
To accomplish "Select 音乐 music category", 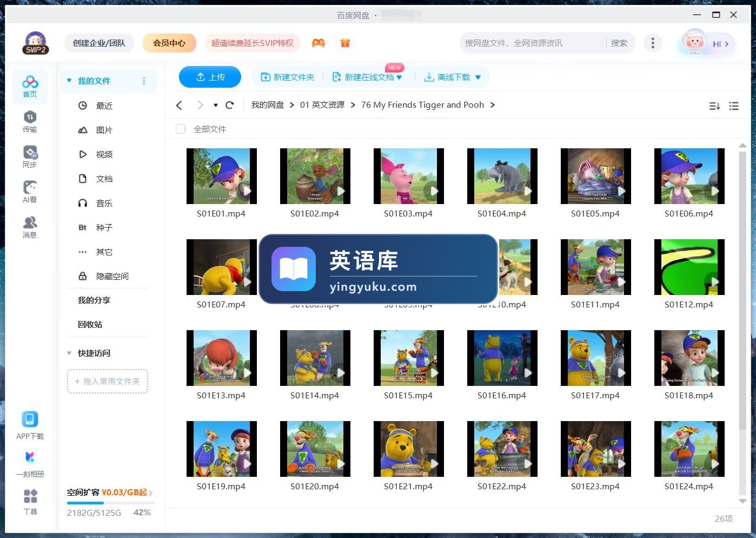I will click(x=104, y=203).
